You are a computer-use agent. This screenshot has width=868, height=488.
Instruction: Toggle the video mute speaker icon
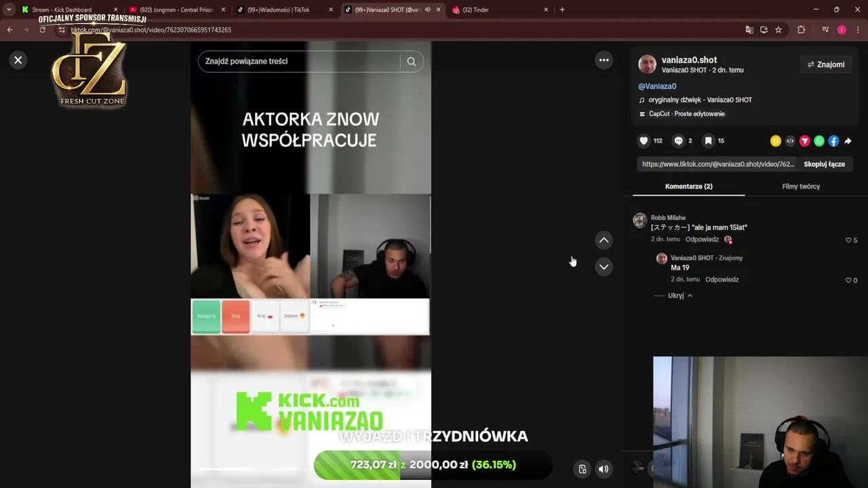tap(604, 469)
